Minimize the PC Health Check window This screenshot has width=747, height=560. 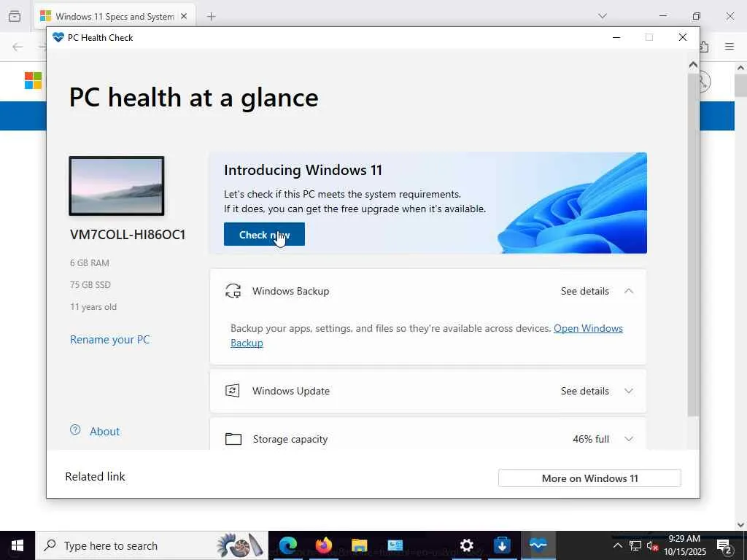pos(616,37)
